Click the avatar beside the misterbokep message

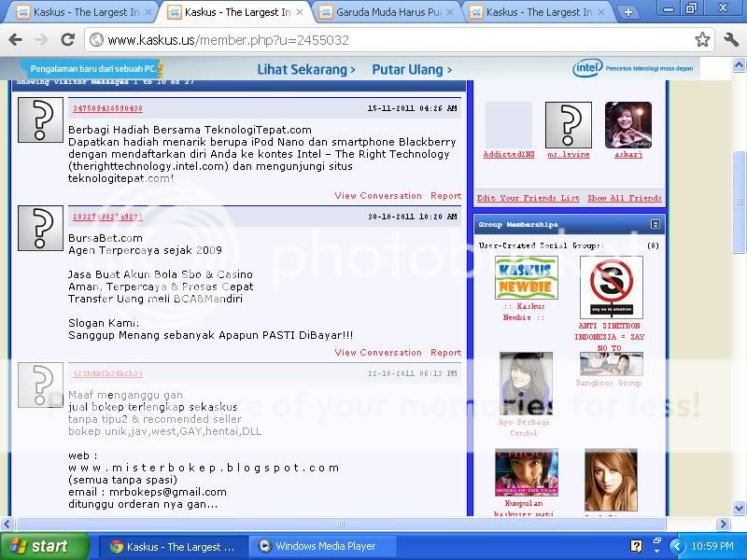[x=40, y=385]
